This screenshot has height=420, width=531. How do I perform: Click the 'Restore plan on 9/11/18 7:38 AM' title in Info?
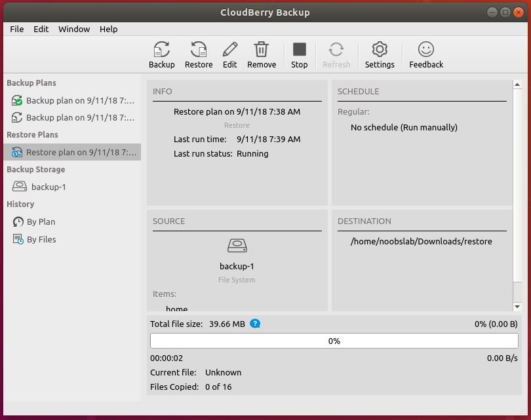click(x=237, y=111)
